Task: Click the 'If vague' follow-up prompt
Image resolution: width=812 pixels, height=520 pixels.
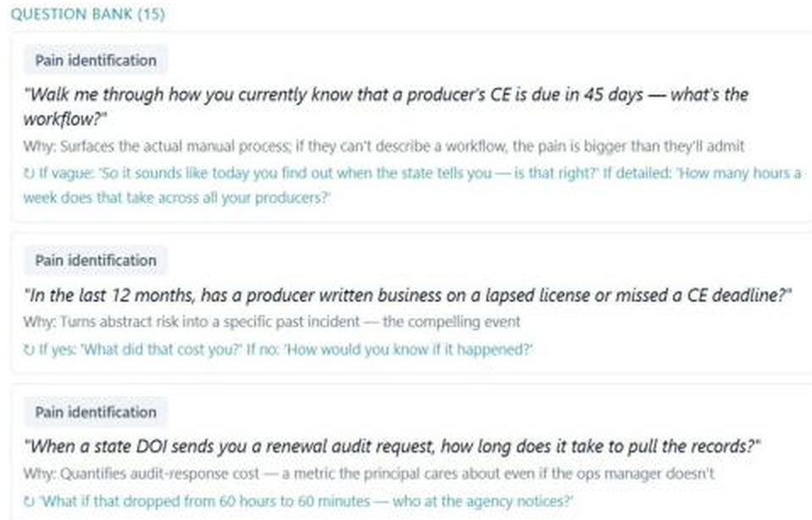Action: (318, 173)
